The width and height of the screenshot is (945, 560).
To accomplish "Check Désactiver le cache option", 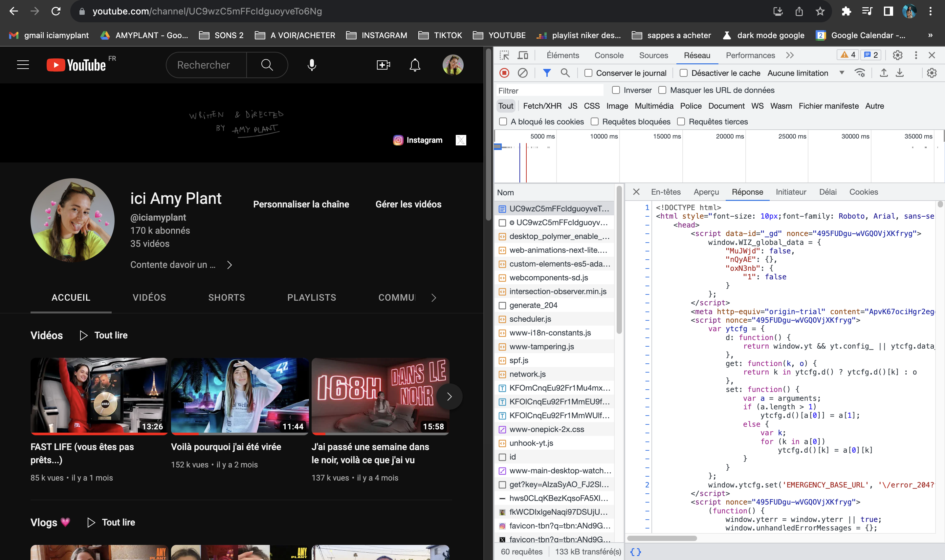I will pos(683,73).
